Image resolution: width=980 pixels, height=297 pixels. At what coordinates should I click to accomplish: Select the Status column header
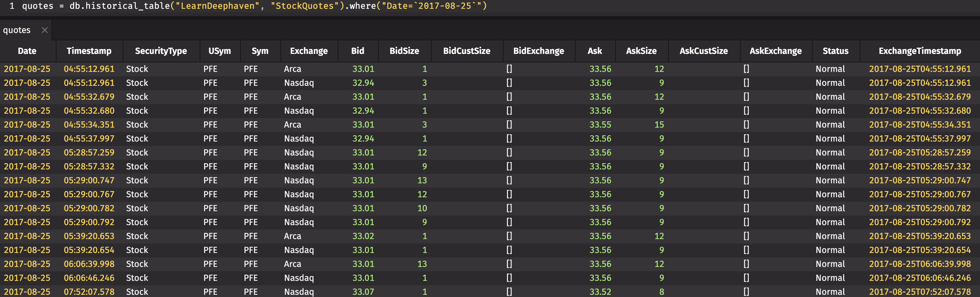[835, 51]
